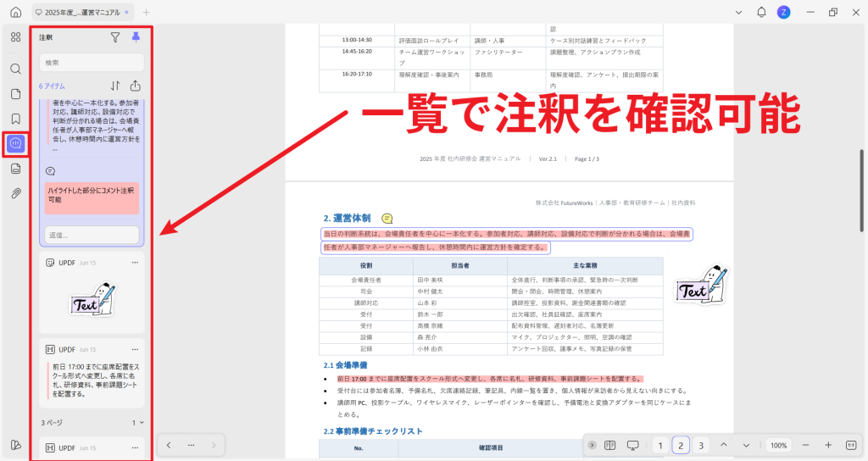Select the highlighted paragraph 当日の判断系統は
Screen dimensions: 868x461
click(507, 241)
